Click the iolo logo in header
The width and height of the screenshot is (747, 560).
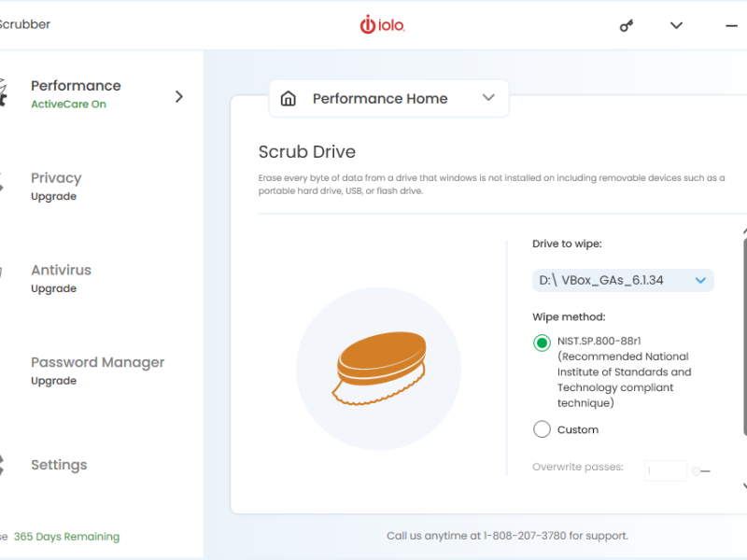click(x=382, y=25)
